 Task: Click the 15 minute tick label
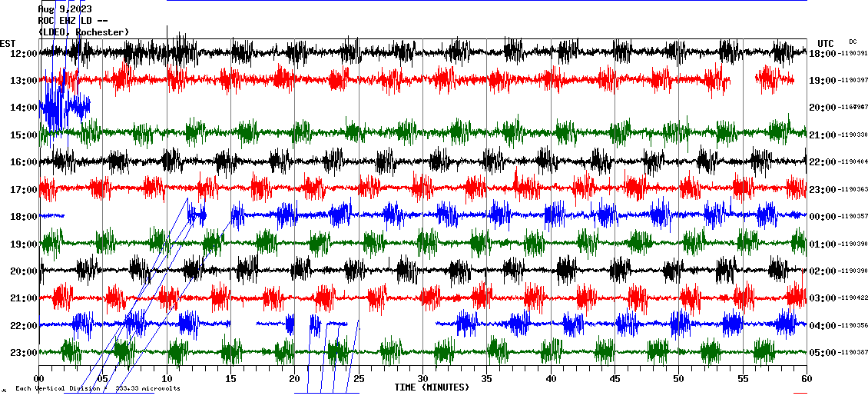point(230,379)
